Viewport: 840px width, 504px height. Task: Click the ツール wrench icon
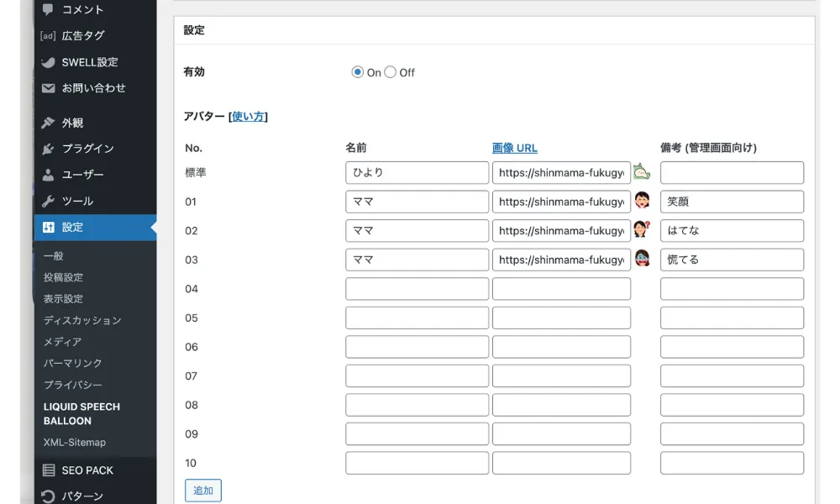click(49, 201)
